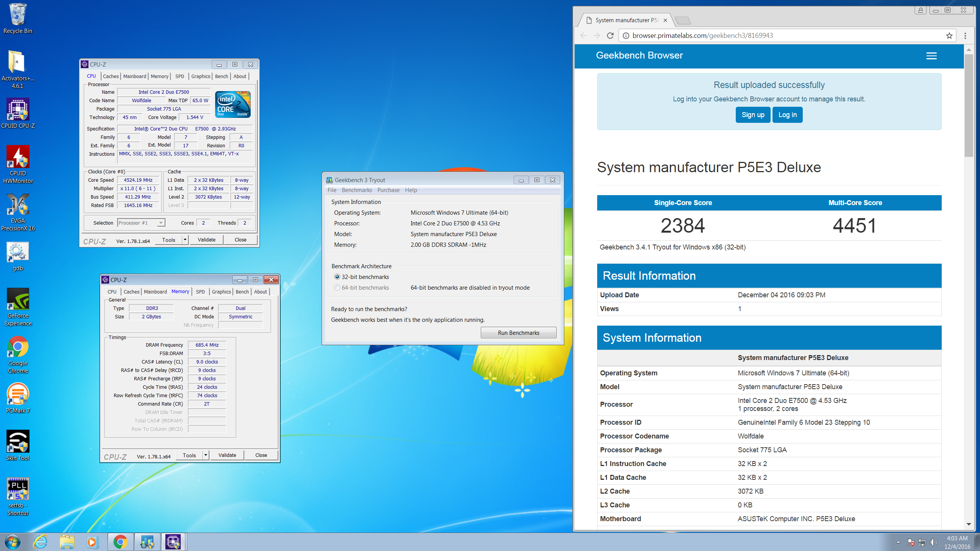This screenshot has width=980, height=551.
Task: Launch the CPUID CPU-Z desktop shortcut
Action: click(18, 113)
